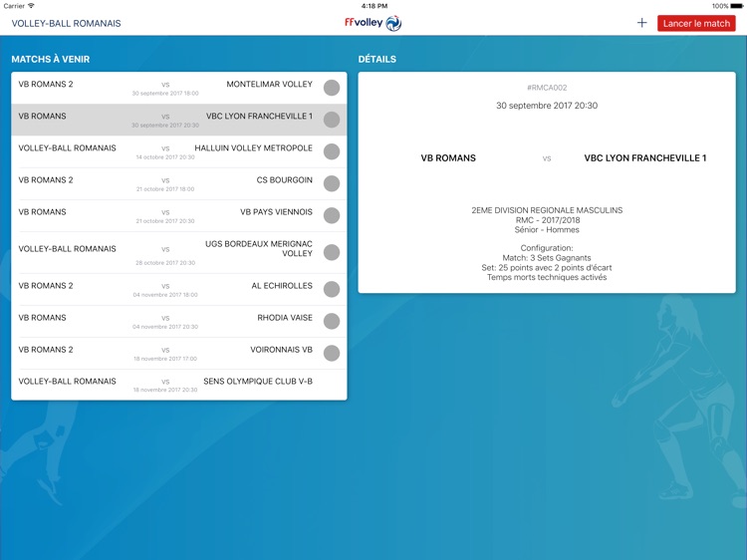Select VB ROMANS 2 vs MONTELIMAR VOLLEY match
Image resolution: width=747 pixels, height=560 pixels.
179,88
